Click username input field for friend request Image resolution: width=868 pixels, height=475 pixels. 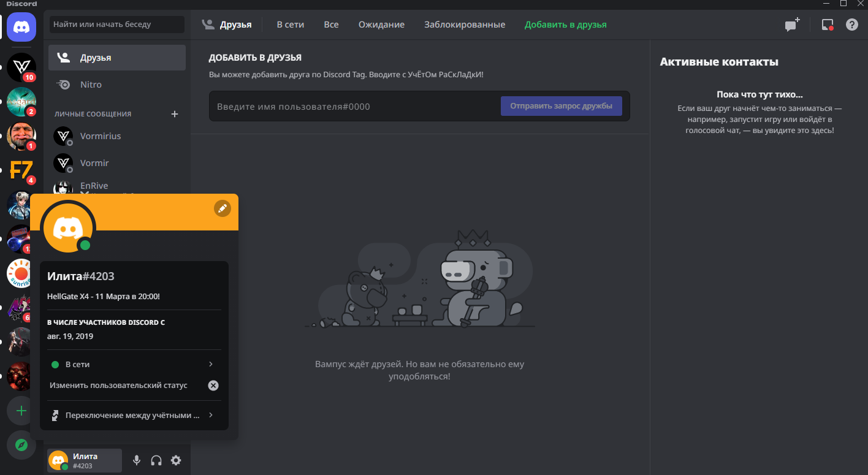[356, 106]
